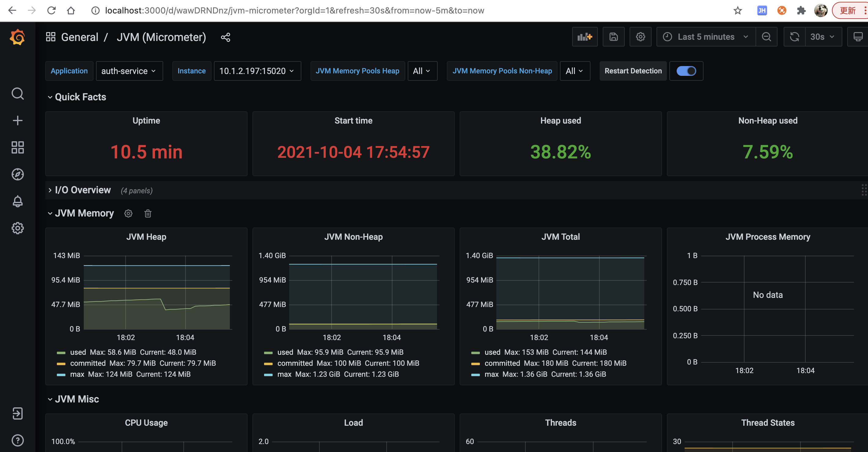Open the Explore compass icon

click(17, 174)
